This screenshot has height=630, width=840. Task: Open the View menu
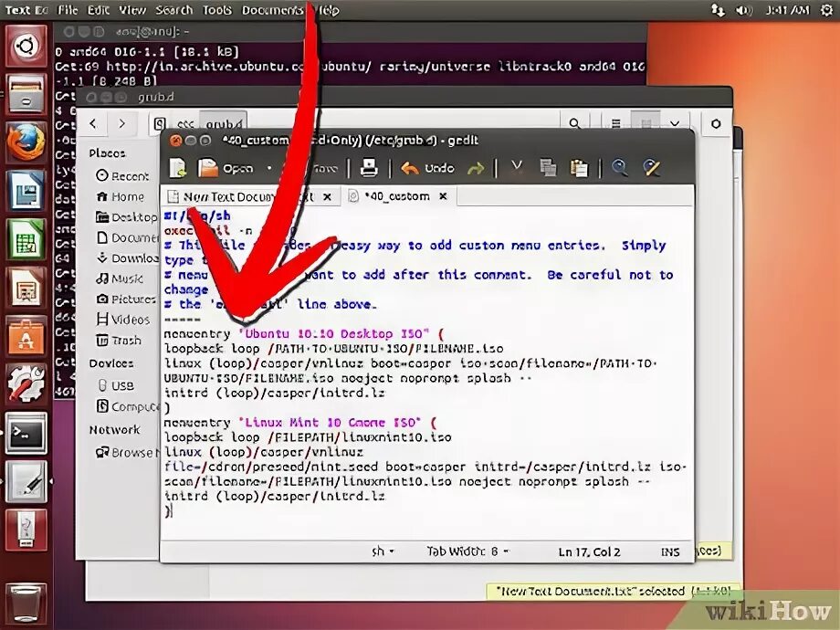[x=132, y=10]
